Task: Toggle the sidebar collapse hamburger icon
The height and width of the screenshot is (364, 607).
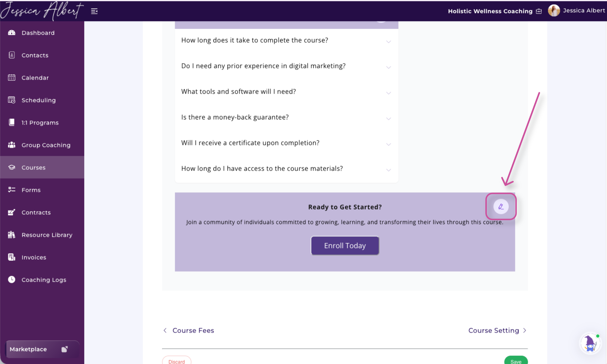Action: click(x=94, y=11)
